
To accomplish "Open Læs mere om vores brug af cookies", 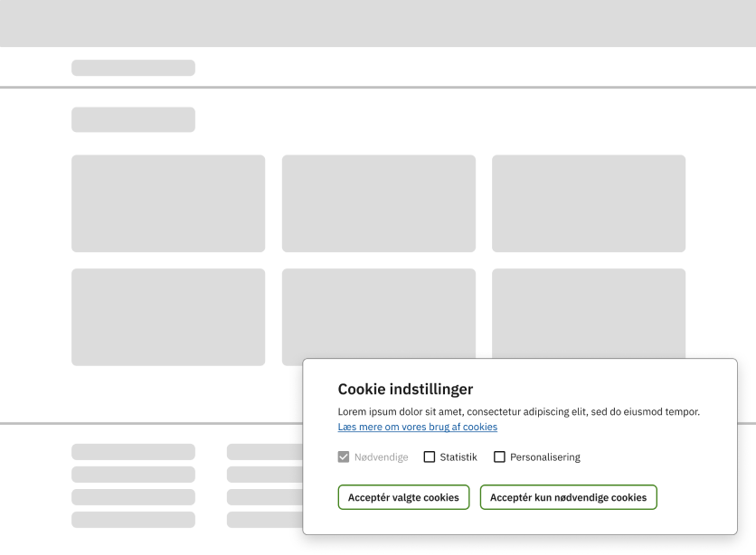I will click(417, 427).
